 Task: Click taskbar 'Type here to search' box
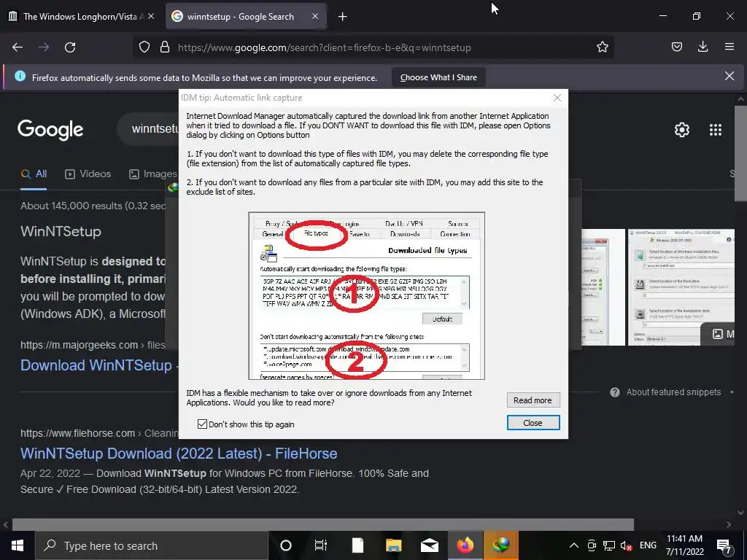[152, 545]
